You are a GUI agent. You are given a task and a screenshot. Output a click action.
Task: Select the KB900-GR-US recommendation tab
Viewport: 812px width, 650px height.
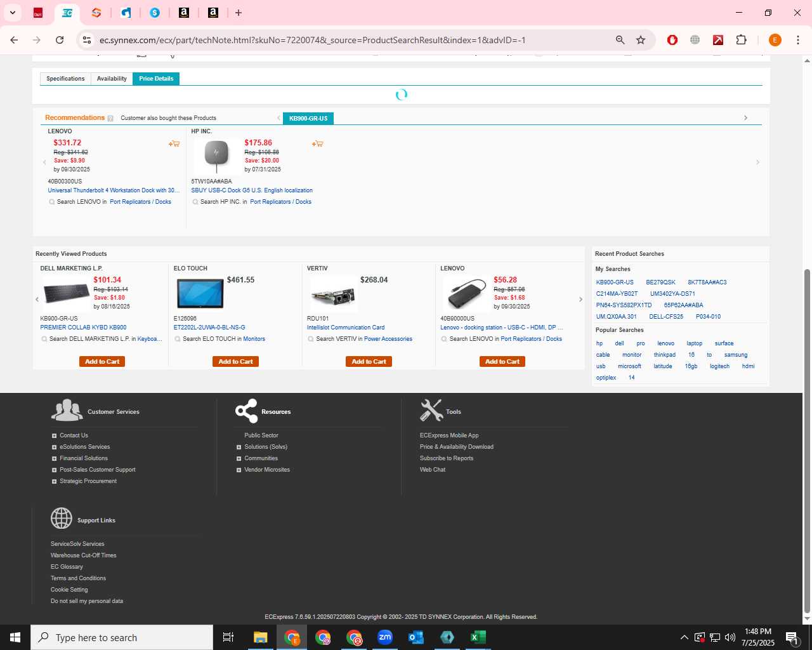click(308, 119)
